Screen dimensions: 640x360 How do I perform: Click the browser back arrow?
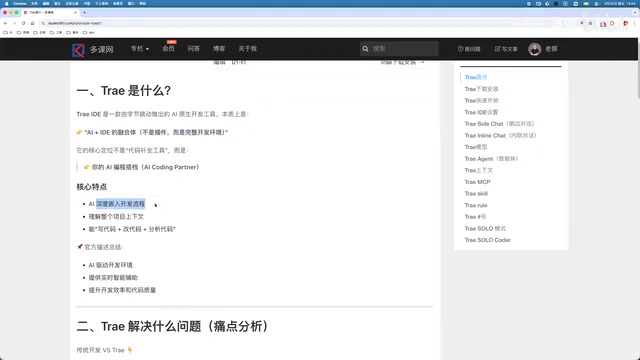pyautogui.click(x=5, y=23)
